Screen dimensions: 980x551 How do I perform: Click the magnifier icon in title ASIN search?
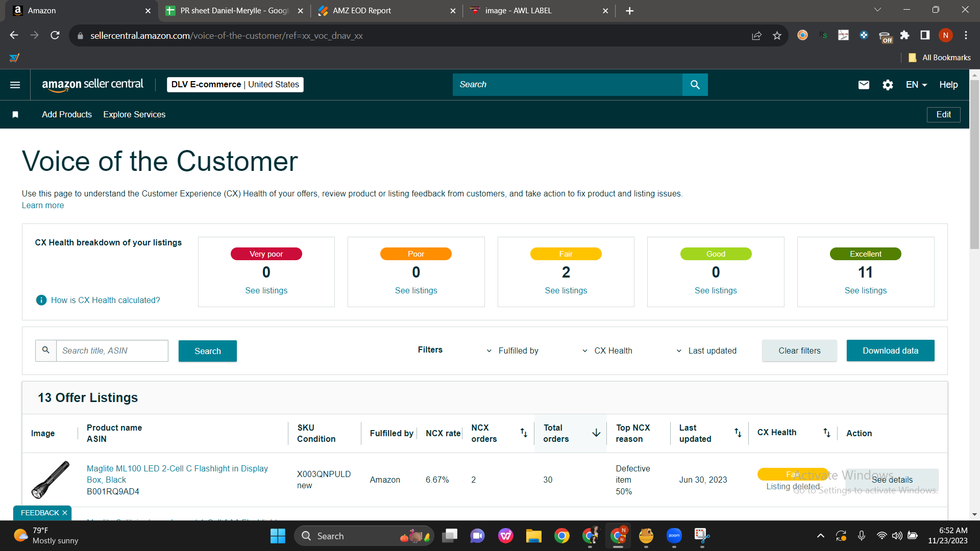(46, 350)
